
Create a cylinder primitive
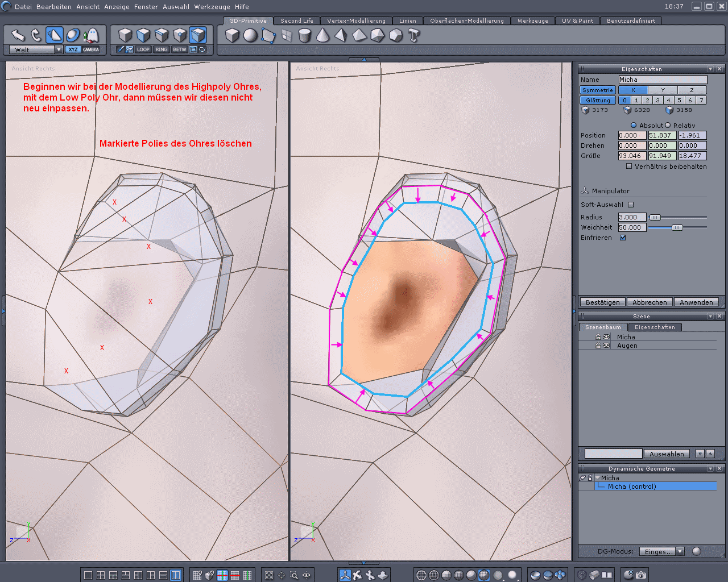[x=305, y=36]
